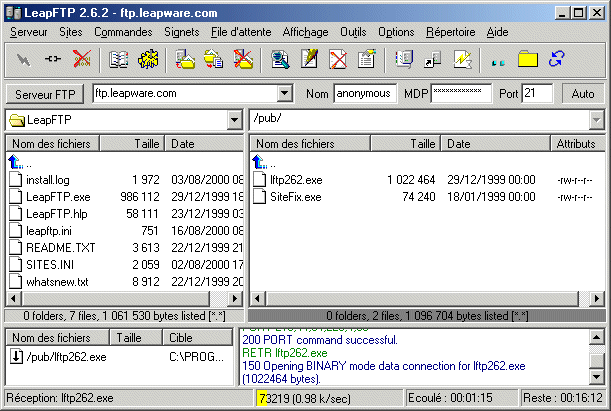
Task: Open the site manager book icon
Action: (118, 60)
